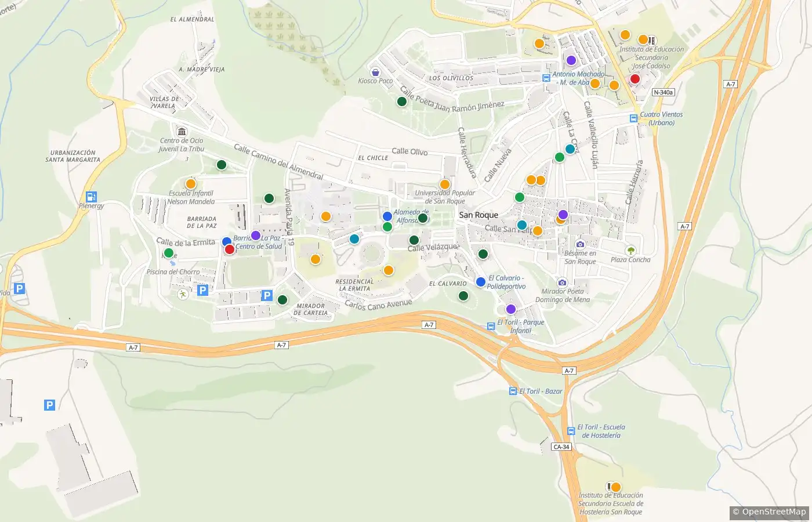Click the Plenergy fuel station icon

pos(91,197)
